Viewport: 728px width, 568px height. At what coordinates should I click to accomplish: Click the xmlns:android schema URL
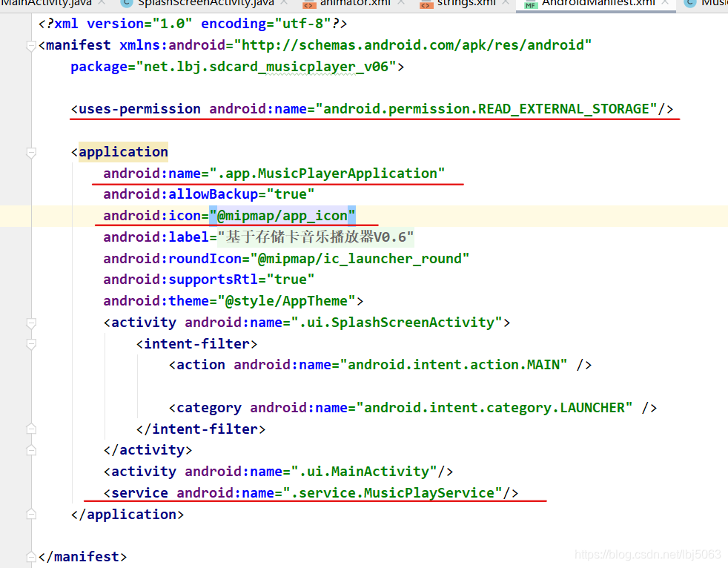coord(413,45)
